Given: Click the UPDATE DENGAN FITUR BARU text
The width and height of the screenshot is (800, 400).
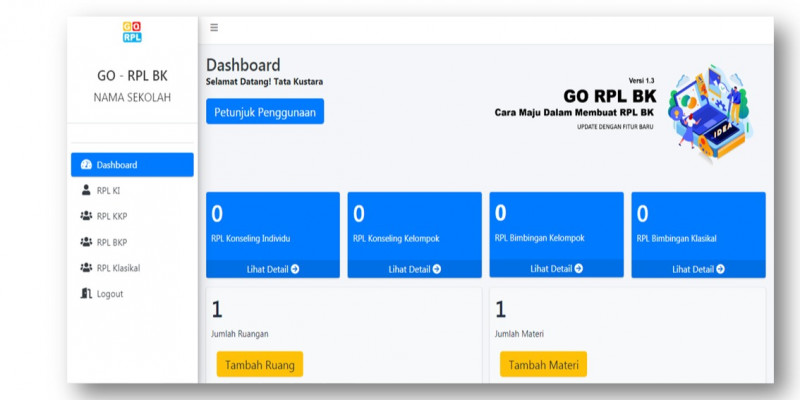Looking at the screenshot, I should (x=615, y=127).
